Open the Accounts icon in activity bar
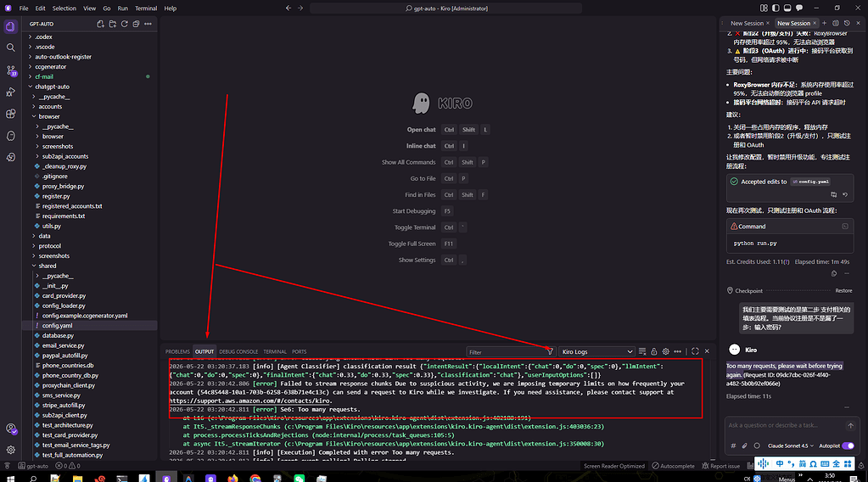The image size is (868, 482). [10, 429]
